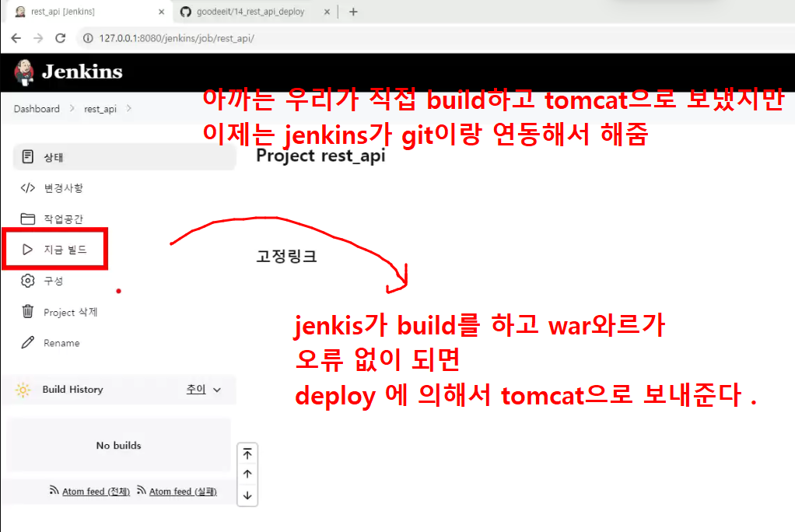Screen dimensions: 795x532
Task: Click the up arrow in build pager
Action: pyautogui.click(x=247, y=474)
